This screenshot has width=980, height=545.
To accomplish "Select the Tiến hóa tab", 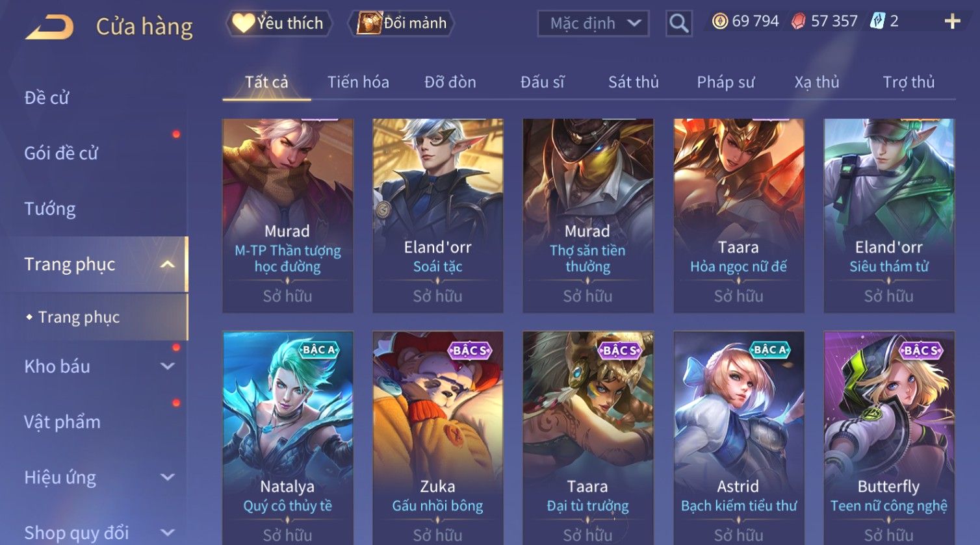I will point(358,82).
